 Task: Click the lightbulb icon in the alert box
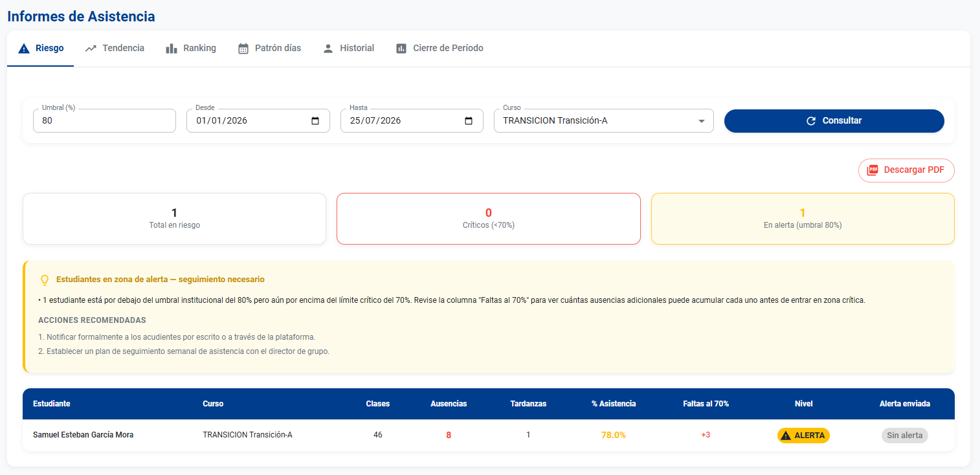(45, 280)
